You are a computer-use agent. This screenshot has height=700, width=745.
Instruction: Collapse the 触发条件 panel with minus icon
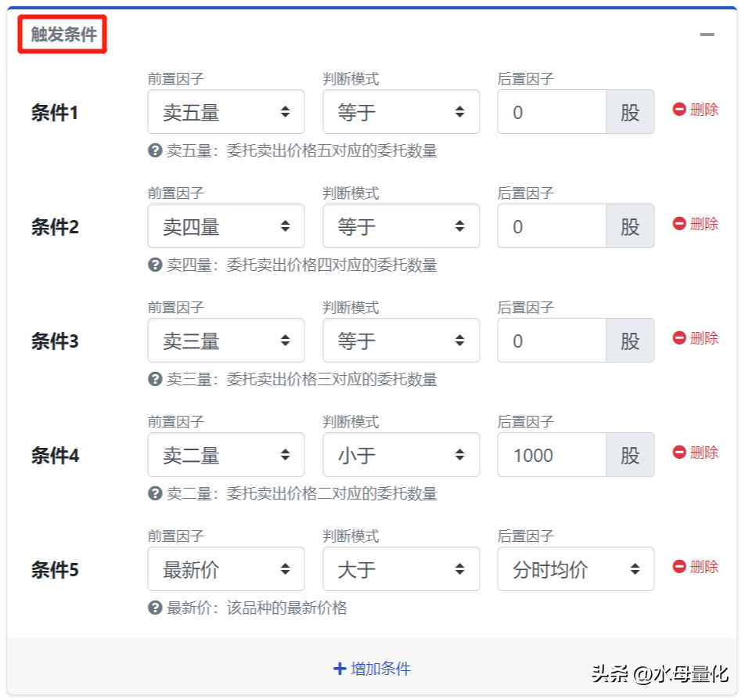click(707, 34)
